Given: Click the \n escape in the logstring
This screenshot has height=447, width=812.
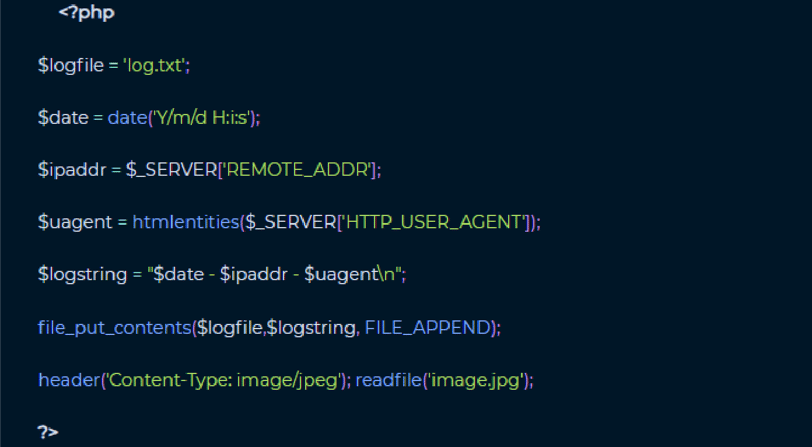Looking at the screenshot, I should tap(386, 274).
